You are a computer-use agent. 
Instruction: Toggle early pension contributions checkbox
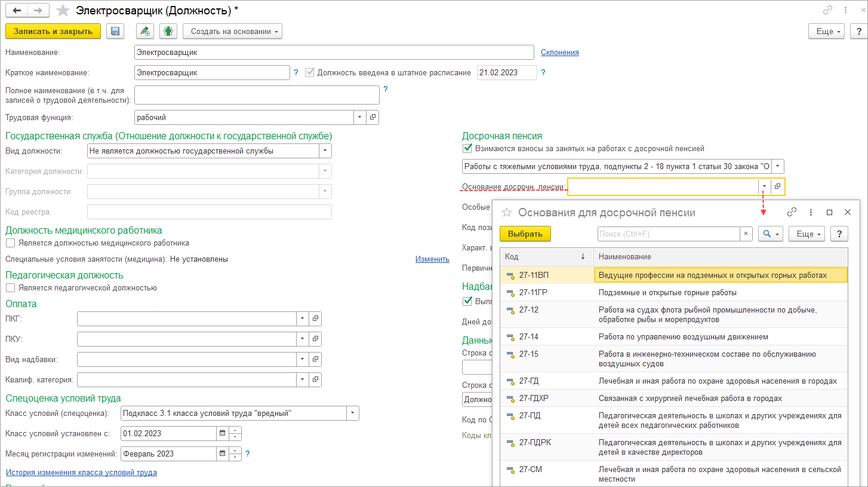pos(467,148)
